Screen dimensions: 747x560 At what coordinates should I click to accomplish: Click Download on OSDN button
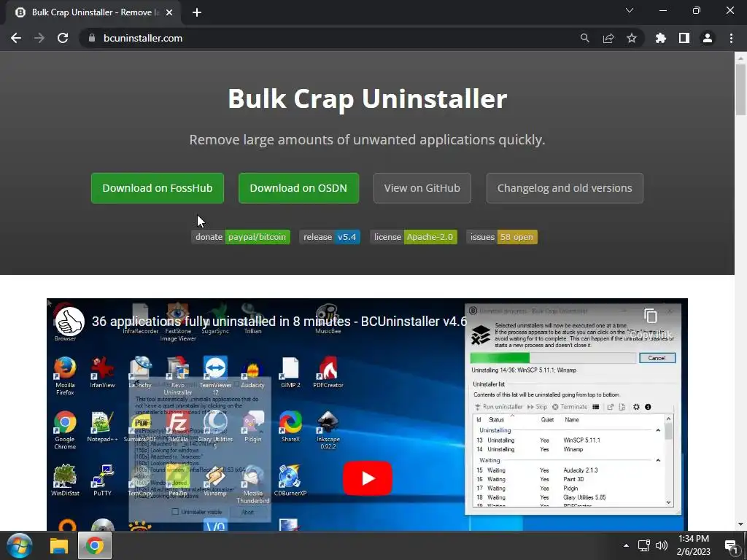(298, 188)
